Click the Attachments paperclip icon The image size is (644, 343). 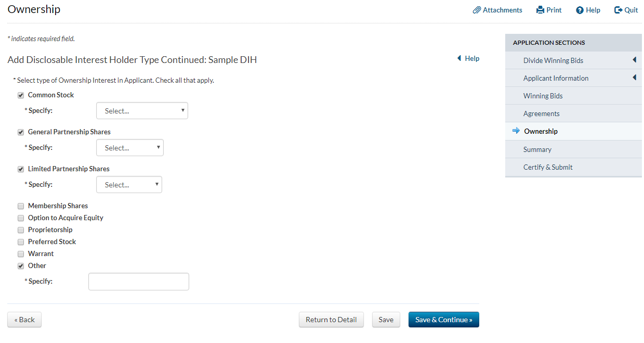tap(477, 10)
